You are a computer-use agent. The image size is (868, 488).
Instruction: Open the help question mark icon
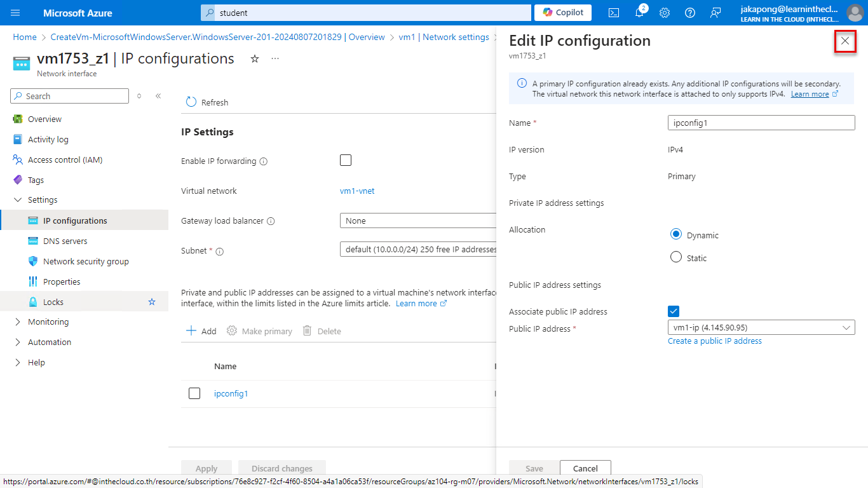pos(690,13)
